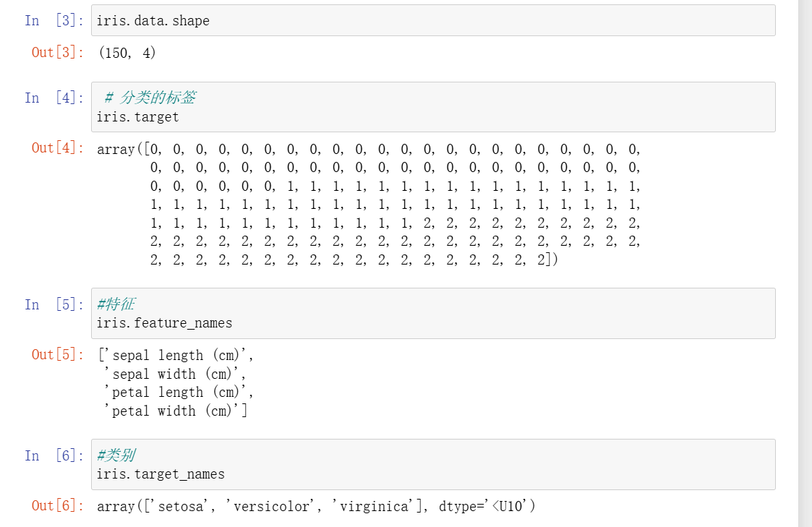This screenshot has height=527, width=812.
Task: Click the '#特征' comment
Action: tap(116, 304)
